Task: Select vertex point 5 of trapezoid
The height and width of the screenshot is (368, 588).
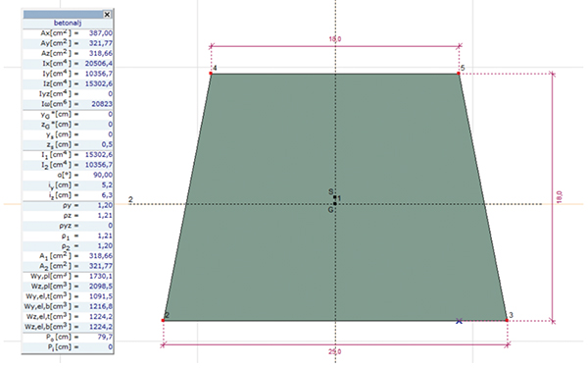Action: coord(459,74)
